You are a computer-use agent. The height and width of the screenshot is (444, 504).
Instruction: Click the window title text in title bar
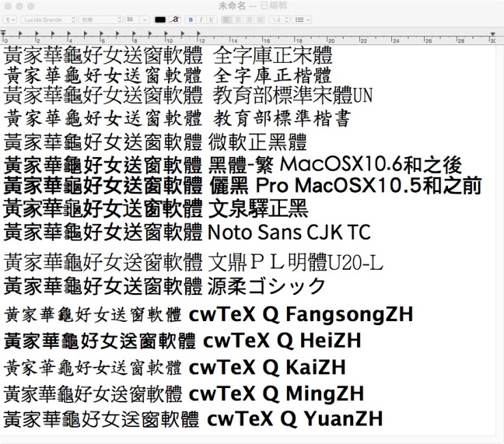252,5
